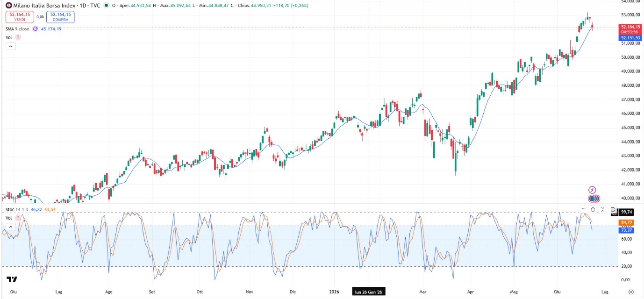This screenshot has width=644, height=299.
Task: Click the Vol warning icon in Stoc pane
Action: tap(17, 218)
